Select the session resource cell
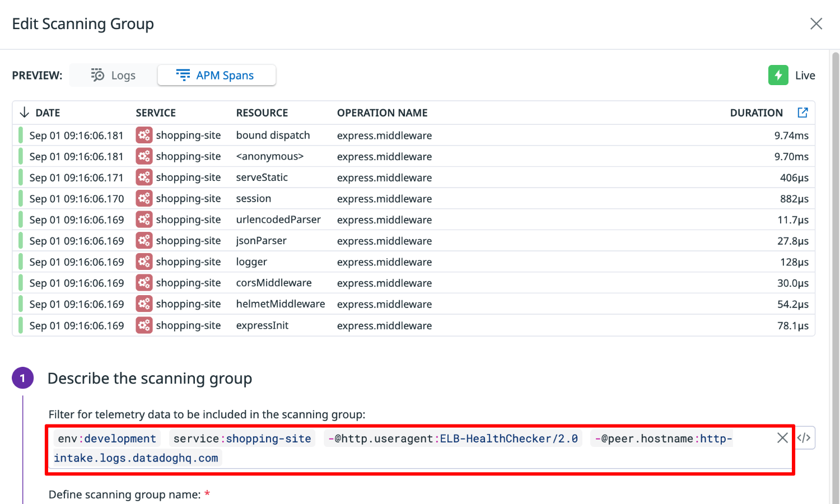The image size is (840, 504). tap(253, 198)
